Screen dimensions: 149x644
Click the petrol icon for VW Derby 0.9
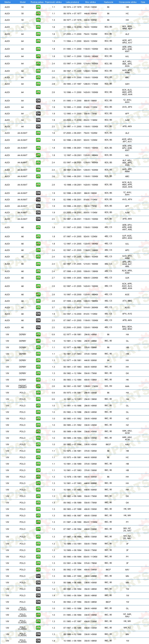point(38,334)
